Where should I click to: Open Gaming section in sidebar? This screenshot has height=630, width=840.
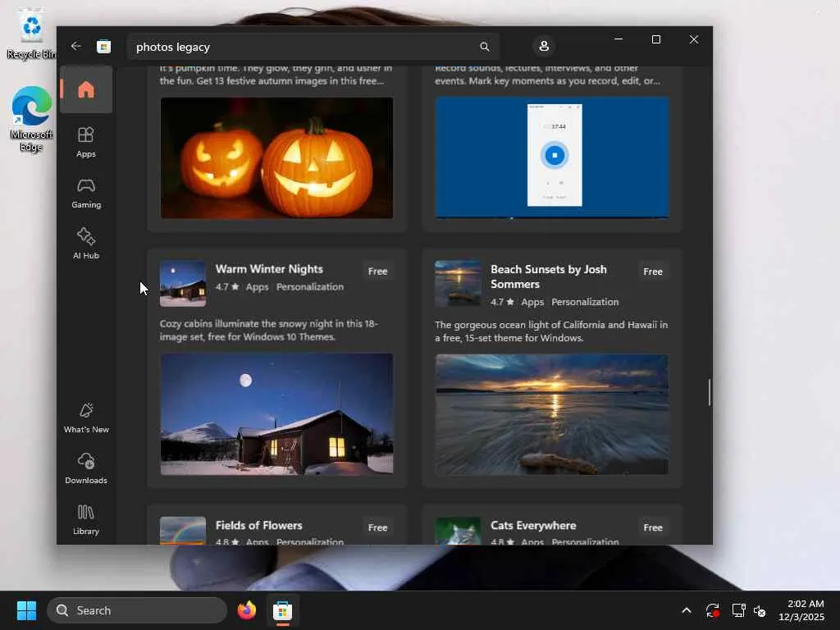86,194
